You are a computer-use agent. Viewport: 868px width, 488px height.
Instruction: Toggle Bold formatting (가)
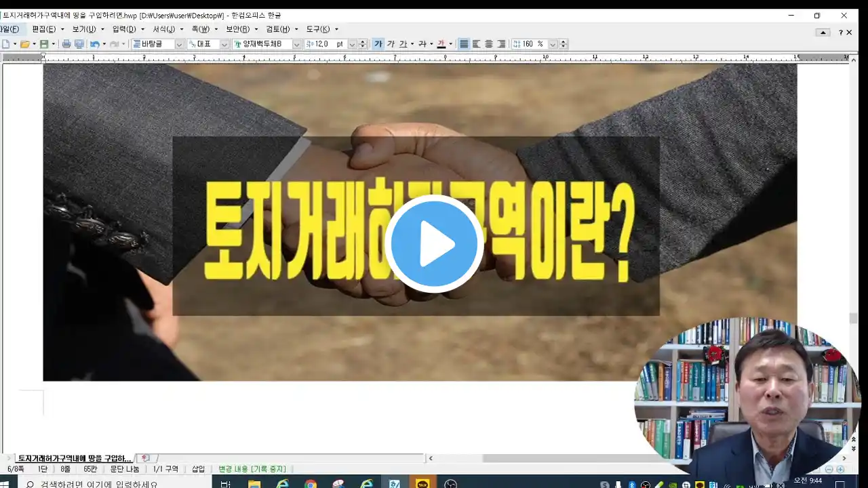[x=378, y=44]
